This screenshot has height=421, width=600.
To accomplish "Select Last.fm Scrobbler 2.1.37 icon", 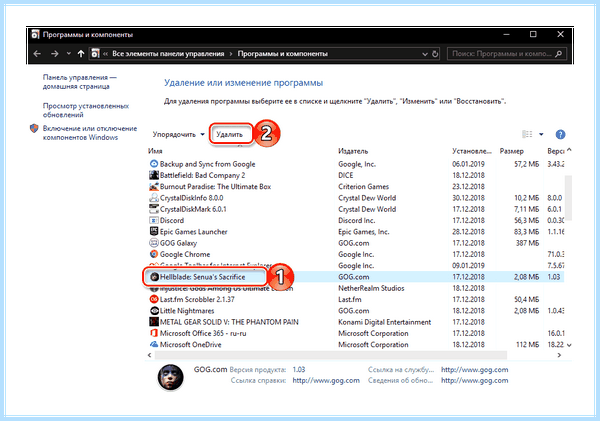I will [154, 299].
